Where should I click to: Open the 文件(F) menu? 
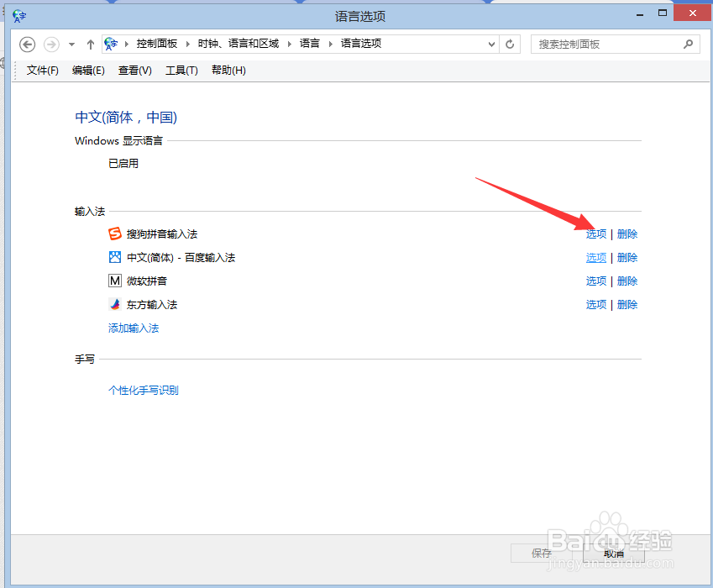(x=42, y=70)
